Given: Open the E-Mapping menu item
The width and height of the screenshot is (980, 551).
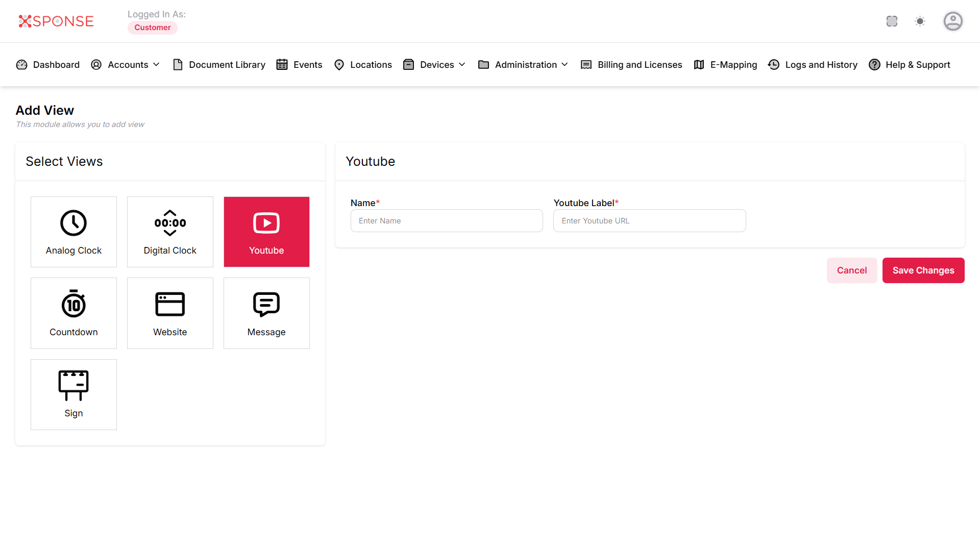Looking at the screenshot, I should (x=726, y=65).
